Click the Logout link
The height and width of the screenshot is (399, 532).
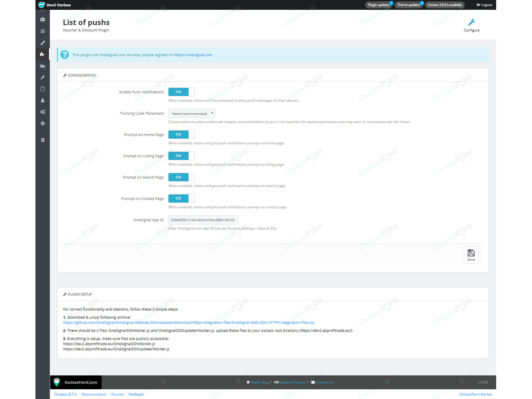click(x=484, y=5)
